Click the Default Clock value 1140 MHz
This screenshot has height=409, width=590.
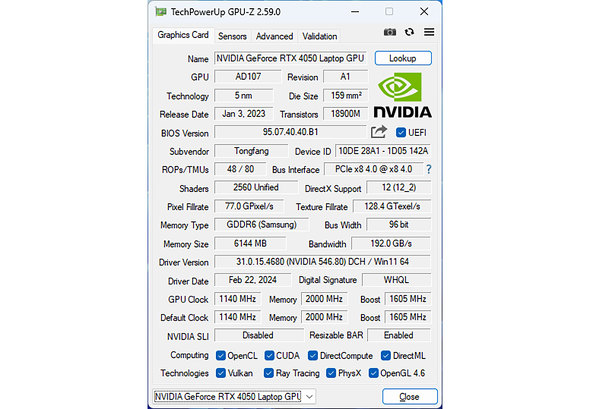click(237, 317)
